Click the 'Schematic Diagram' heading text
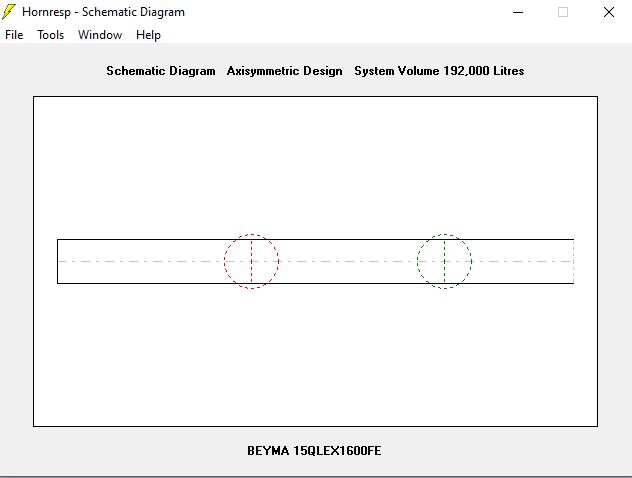This screenshot has width=632, height=478. (161, 71)
